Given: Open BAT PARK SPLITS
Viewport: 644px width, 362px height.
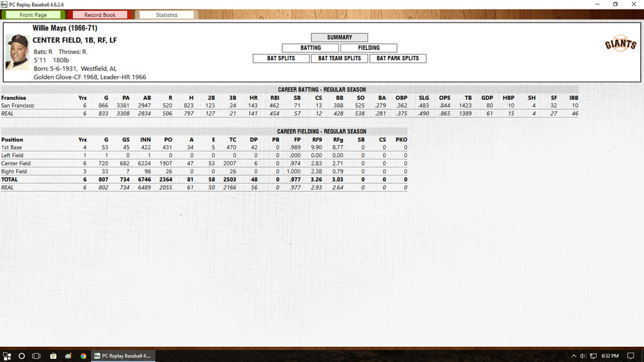Looking at the screenshot, I should point(397,58).
